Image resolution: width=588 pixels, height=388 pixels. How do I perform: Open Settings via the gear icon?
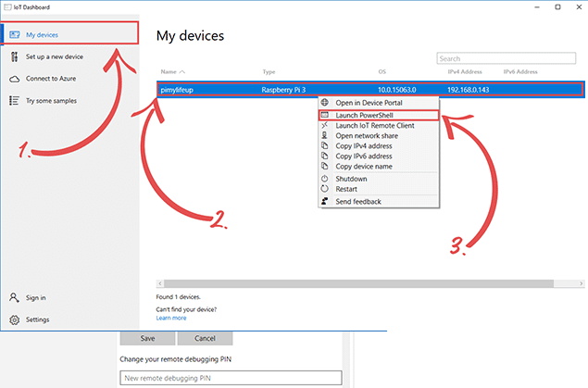[x=15, y=319]
